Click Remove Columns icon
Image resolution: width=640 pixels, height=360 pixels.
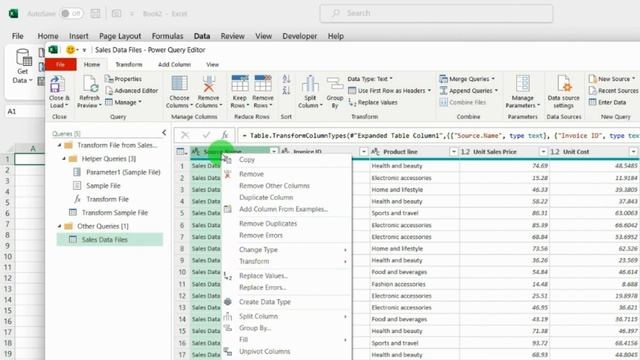209,84
